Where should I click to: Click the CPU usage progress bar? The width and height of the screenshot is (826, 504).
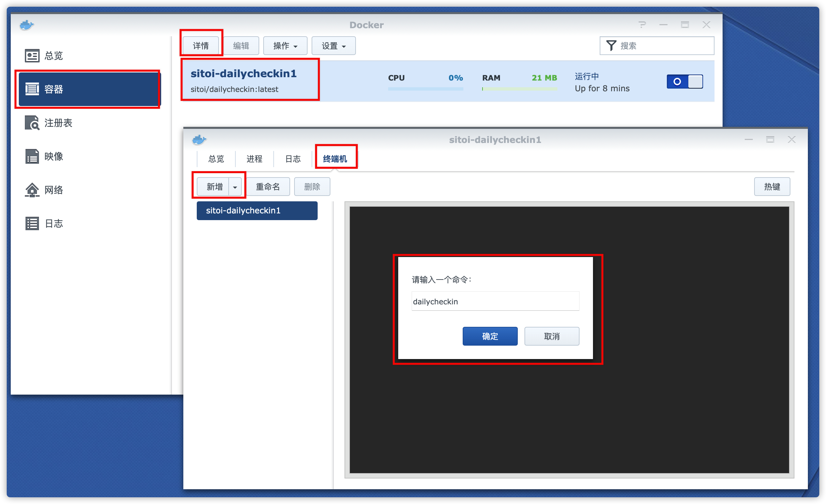pos(425,89)
